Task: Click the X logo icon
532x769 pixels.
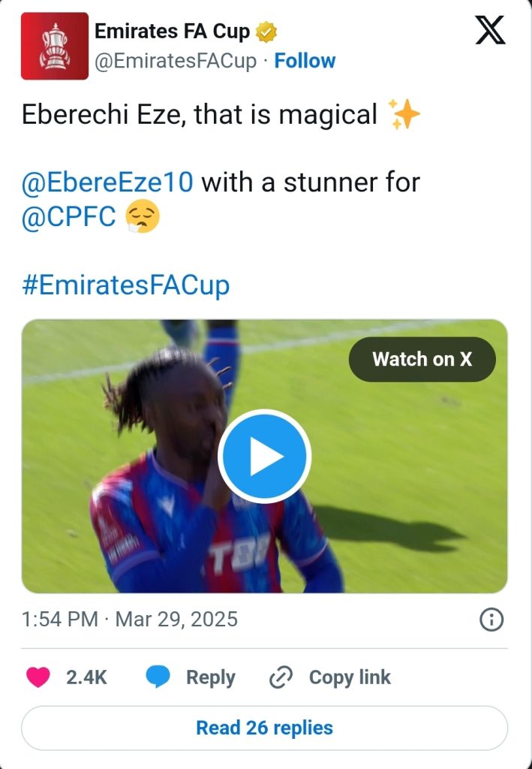Action: pos(491,30)
